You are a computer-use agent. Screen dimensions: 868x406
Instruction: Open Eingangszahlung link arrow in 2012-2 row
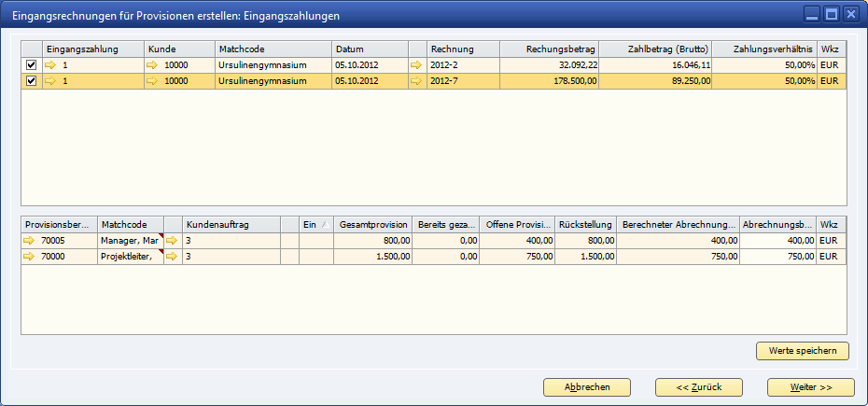click(x=50, y=65)
